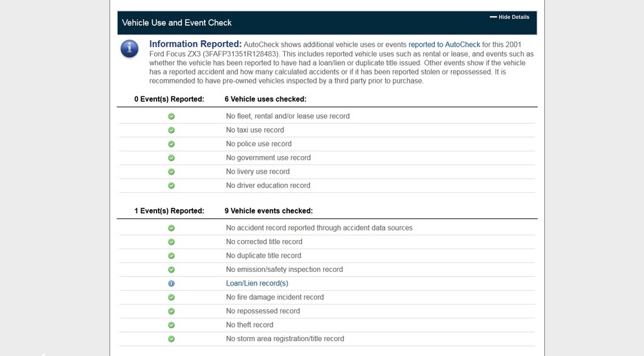644x356 pixels.
Task: Click green check beside repossessed record
Action: click(172, 311)
